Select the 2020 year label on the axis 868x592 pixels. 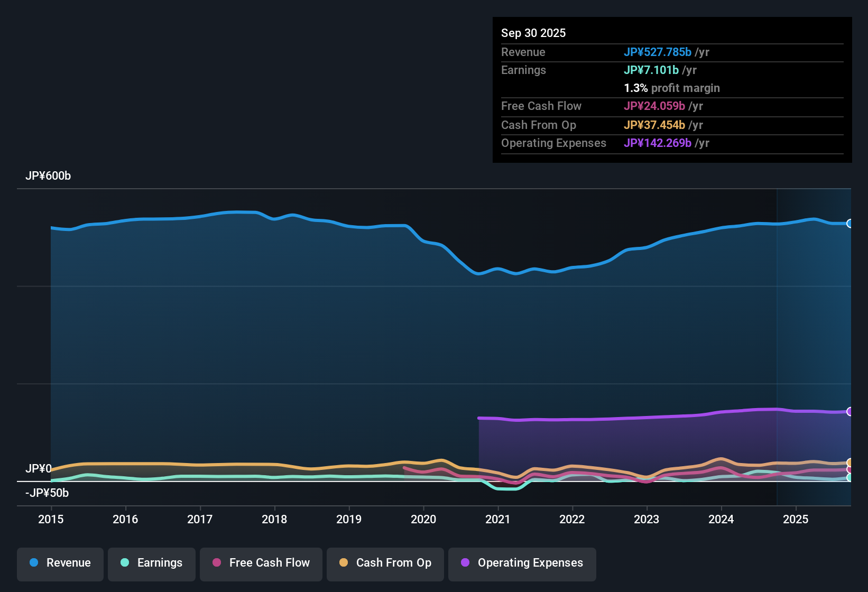pos(423,520)
